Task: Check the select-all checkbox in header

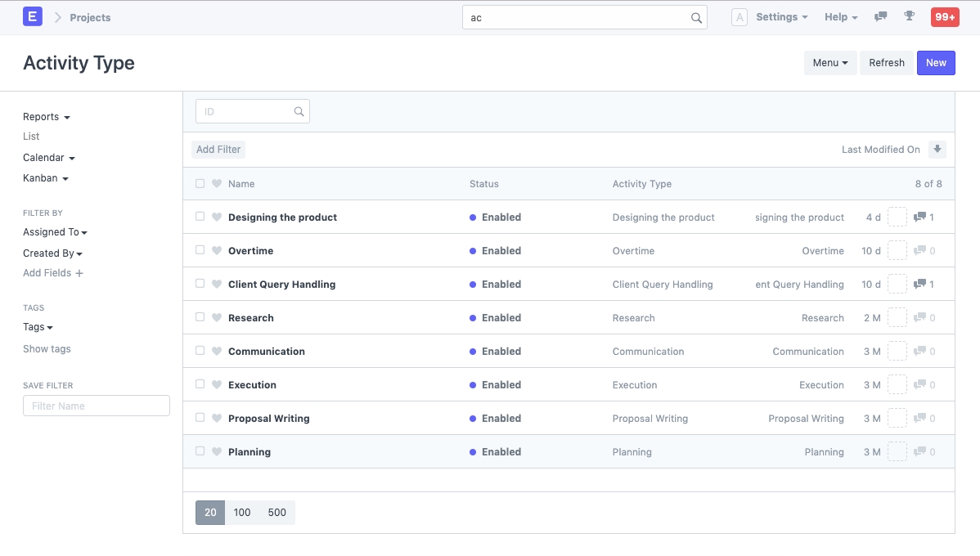Action: pos(200,184)
